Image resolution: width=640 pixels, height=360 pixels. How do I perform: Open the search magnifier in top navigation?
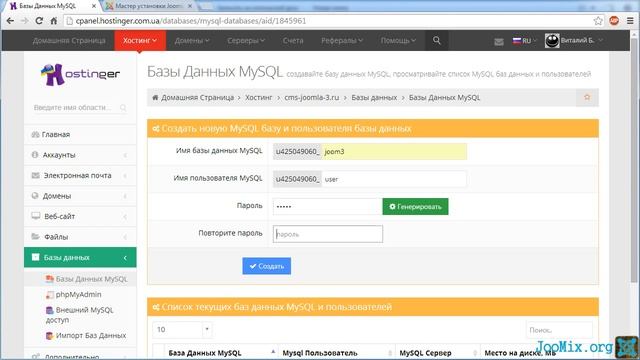[x=437, y=40]
